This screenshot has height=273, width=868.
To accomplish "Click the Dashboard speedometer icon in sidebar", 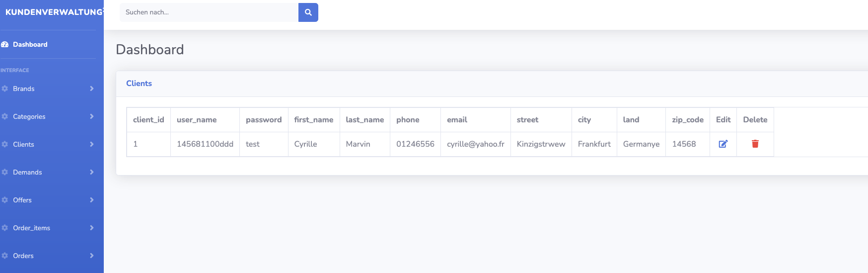I will 5,44.
